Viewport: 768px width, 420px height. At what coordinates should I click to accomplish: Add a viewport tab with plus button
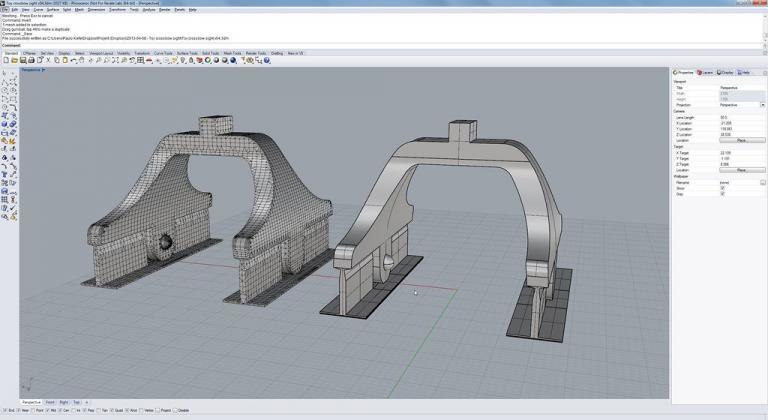click(x=87, y=402)
